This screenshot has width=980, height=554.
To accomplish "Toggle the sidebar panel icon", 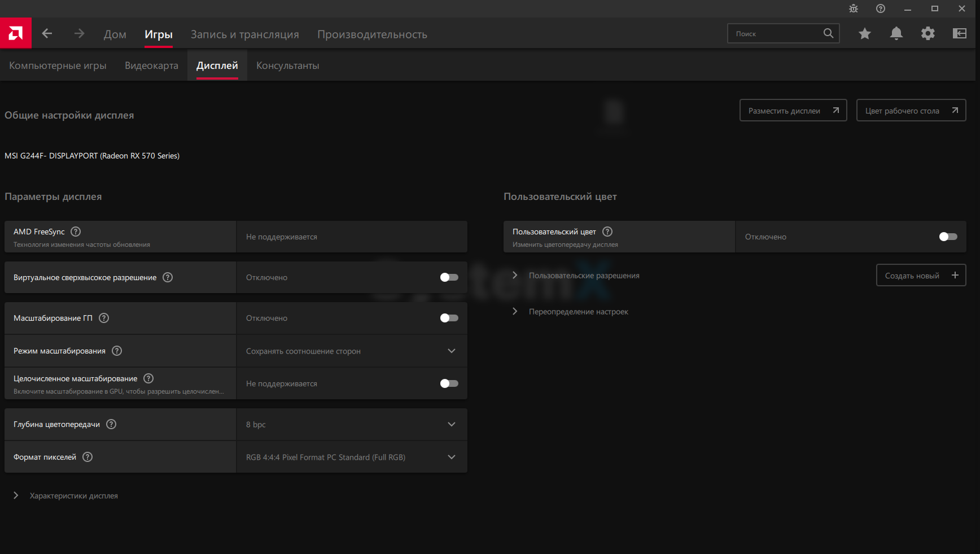I will (x=960, y=33).
